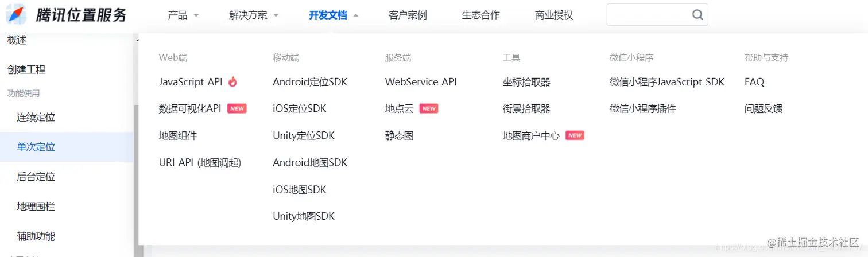Open the 地图组件 link

point(178,135)
